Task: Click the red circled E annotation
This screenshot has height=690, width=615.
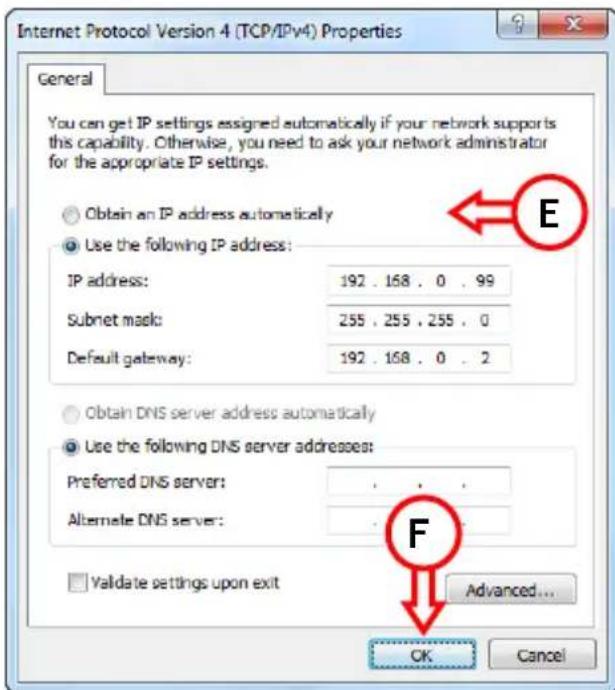Action: [550, 213]
